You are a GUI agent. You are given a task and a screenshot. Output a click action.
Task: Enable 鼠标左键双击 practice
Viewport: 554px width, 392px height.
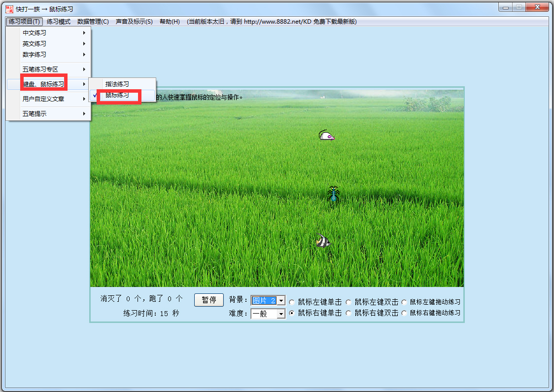(x=348, y=302)
